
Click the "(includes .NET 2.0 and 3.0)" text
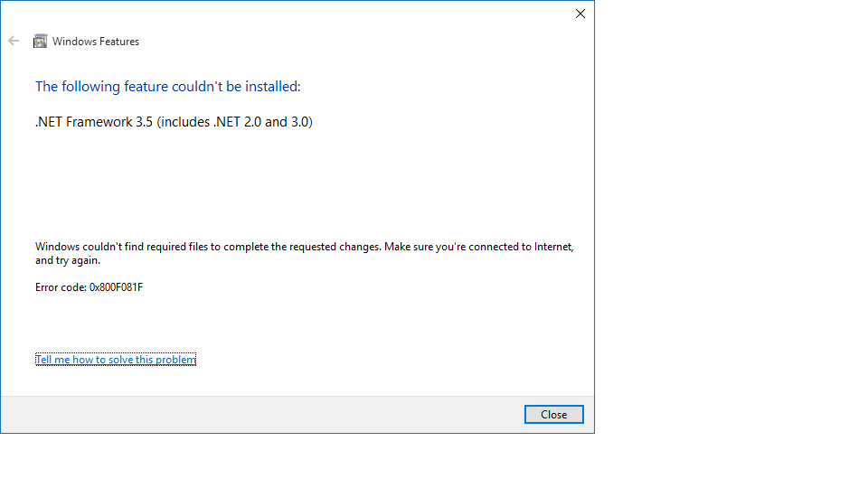pos(235,122)
